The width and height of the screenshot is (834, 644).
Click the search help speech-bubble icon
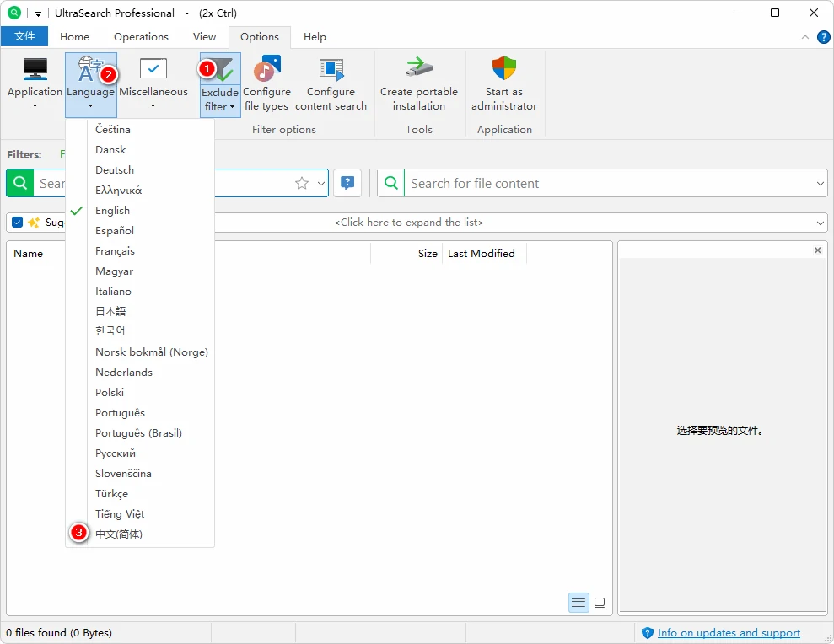point(347,183)
